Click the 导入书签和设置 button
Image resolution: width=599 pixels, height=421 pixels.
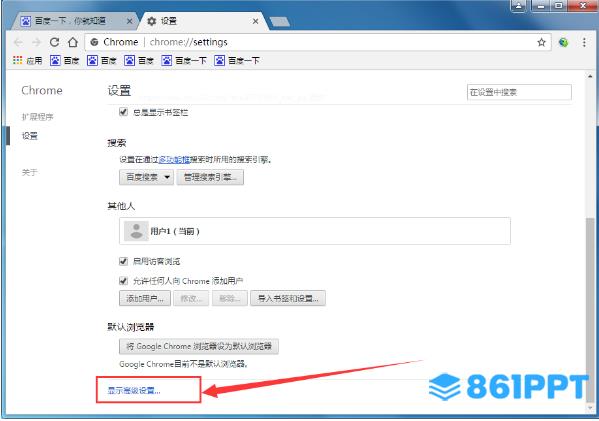(288, 298)
